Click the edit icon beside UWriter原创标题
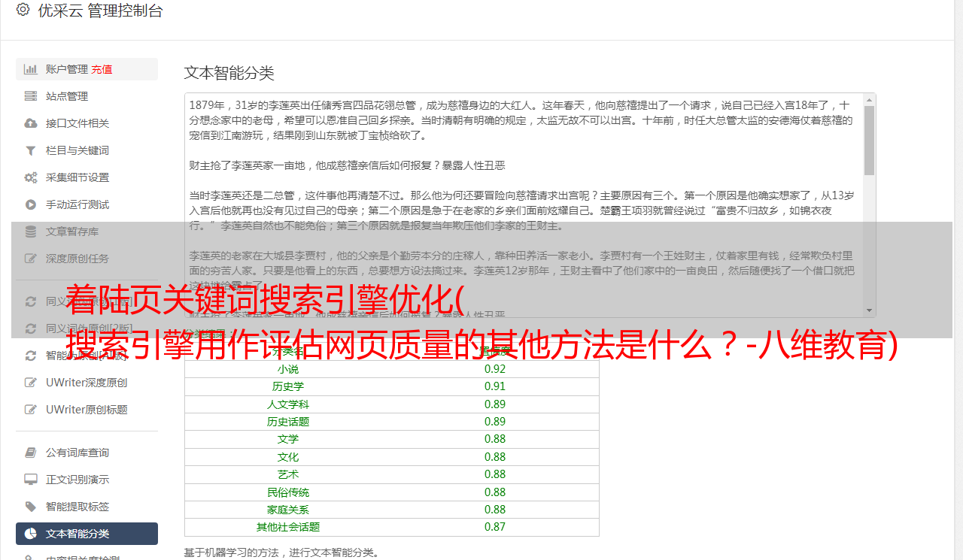Viewport: 963px width, 560px height. pos(31,410)
